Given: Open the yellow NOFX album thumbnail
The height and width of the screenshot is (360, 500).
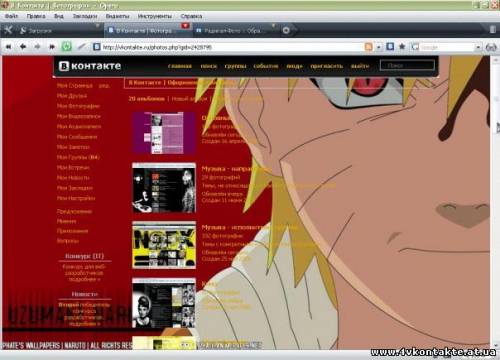Looking at the screenshot, I should [164, 245].
